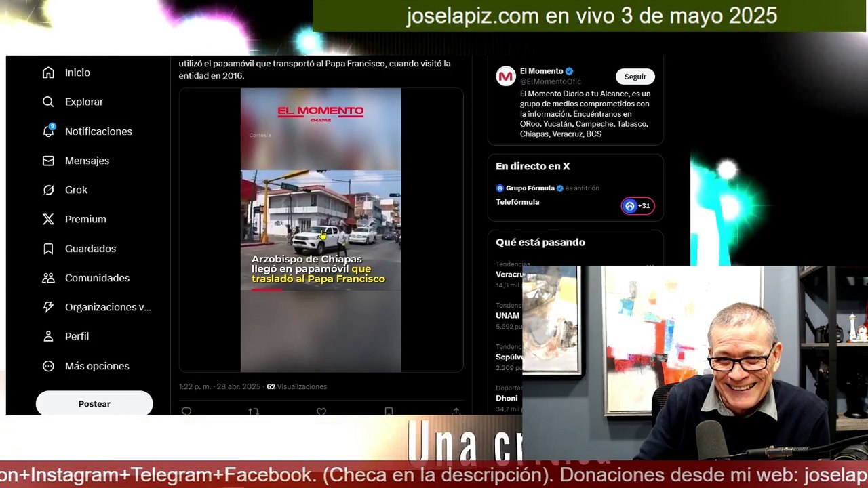
Task: Click the post timestamp 1:22 p. m.
Action: point(195,386)
